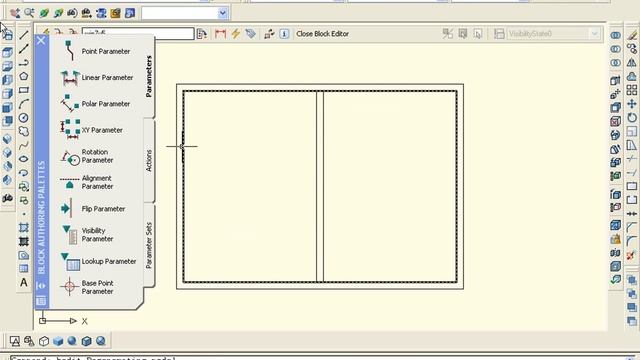Open Block Authoring Palettes properties menu
Viewport: 640px width, 360px height.
pos(41,301)
